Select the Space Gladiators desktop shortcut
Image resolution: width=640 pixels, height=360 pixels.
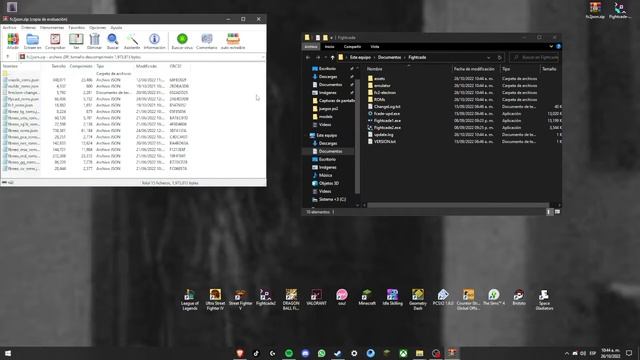[544, 300]
